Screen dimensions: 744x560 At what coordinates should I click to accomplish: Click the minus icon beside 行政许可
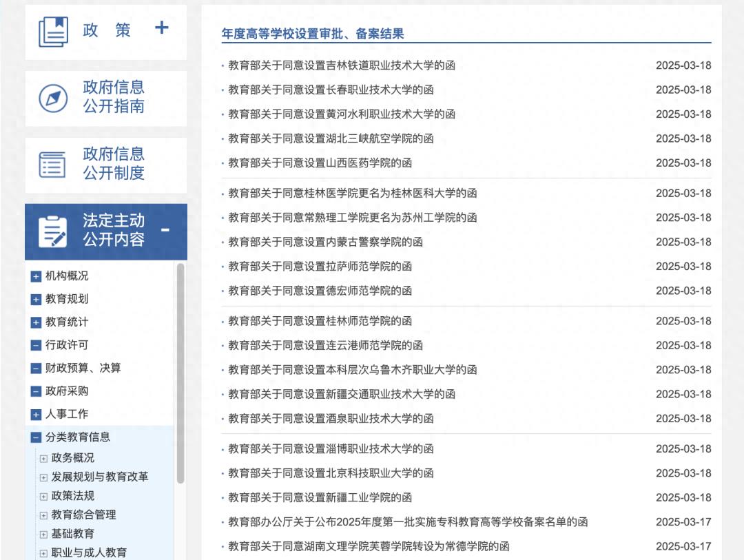tap(37, 345)
